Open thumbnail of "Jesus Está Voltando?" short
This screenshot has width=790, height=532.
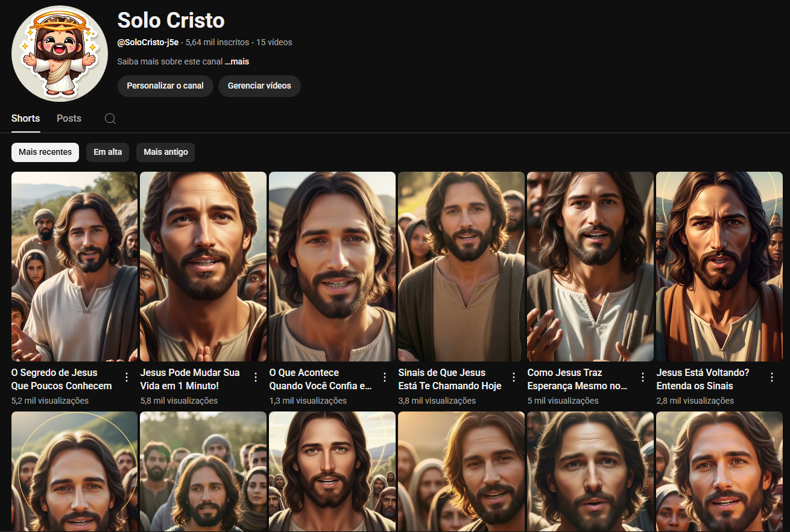[x=719, y=266]
